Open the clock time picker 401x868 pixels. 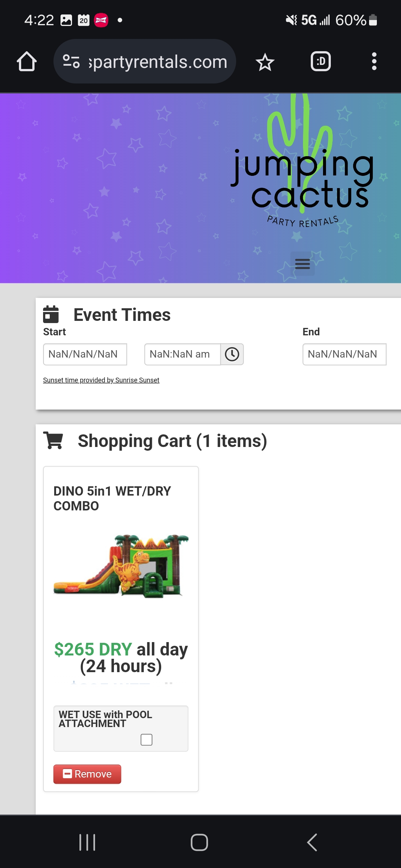coord(232,354)
